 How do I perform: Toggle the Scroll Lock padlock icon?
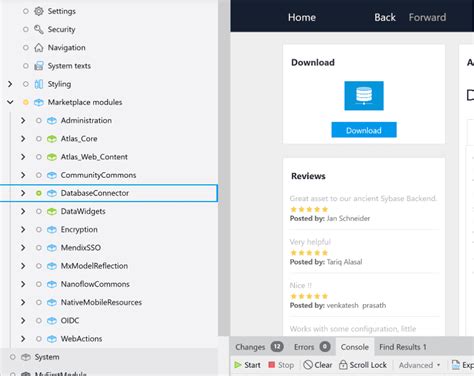pos(343,365)
